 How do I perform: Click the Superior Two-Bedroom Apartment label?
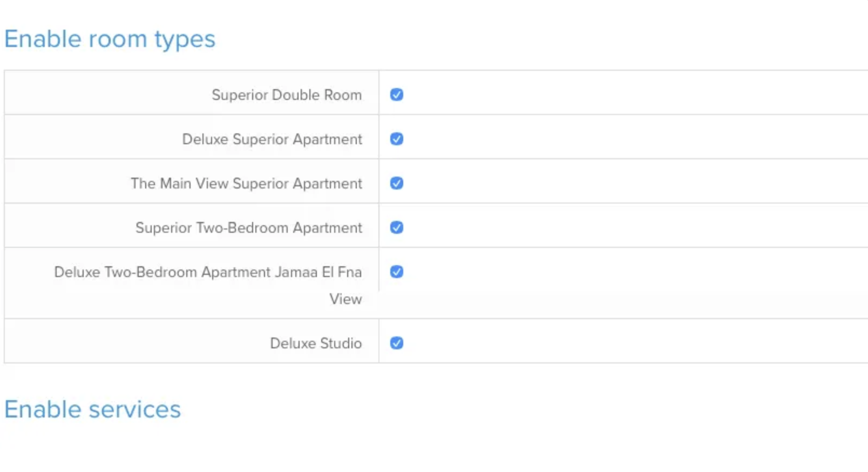(x=248, y=228)
